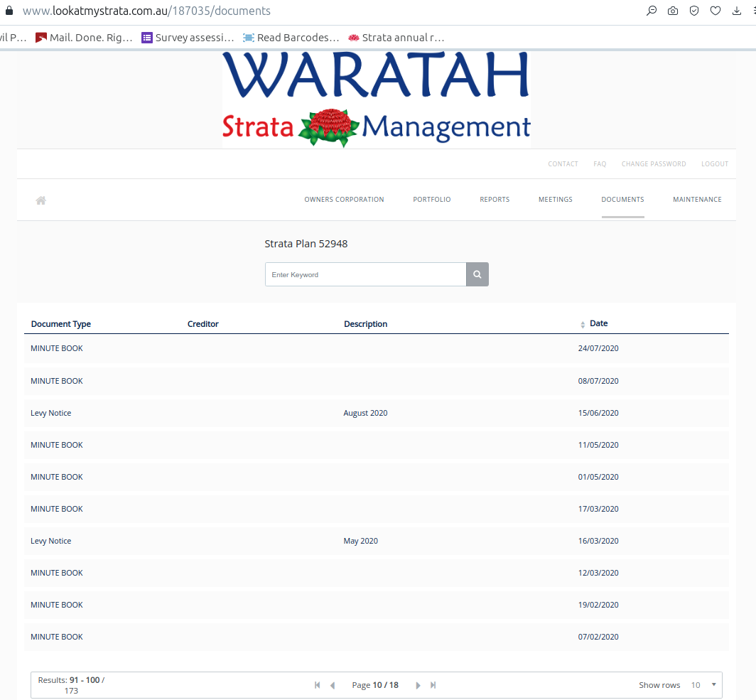The image size is (756, 700).
Task: Click the 16/03/2020 date cell
Action: (x=598, y=541)
